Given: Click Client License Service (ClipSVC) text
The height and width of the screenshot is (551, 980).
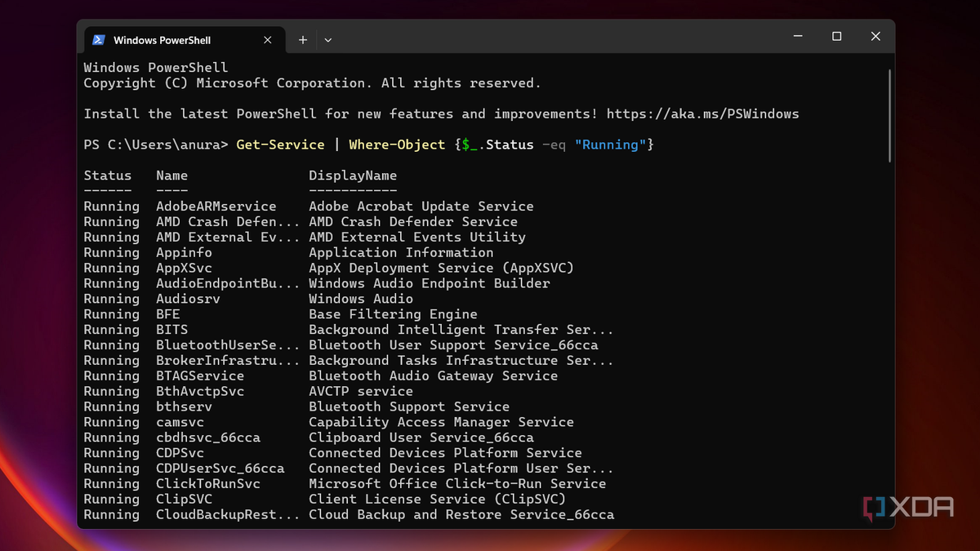Looking at the screenshot, I should point(437,499).
